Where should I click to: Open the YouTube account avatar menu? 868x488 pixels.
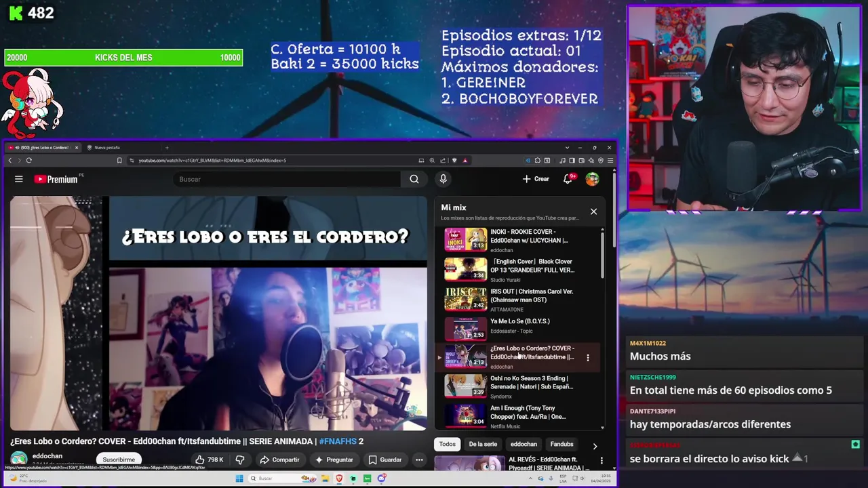pyautogui.click(x=593, y=179)
